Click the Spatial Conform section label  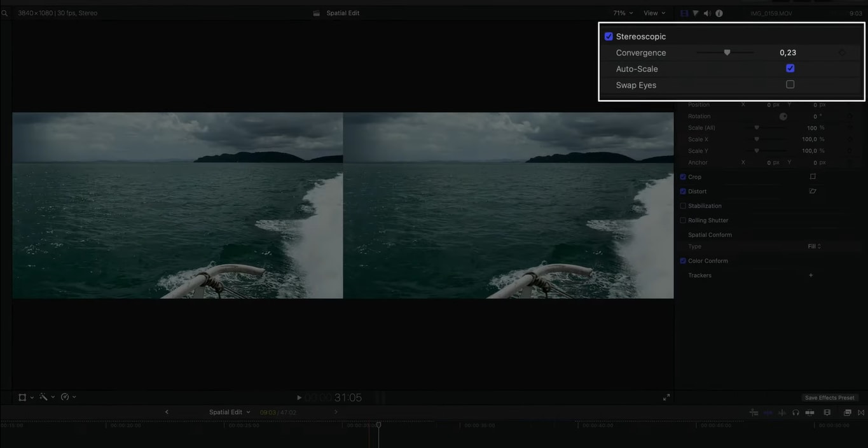pyautogui.click(x=710, y=235)
